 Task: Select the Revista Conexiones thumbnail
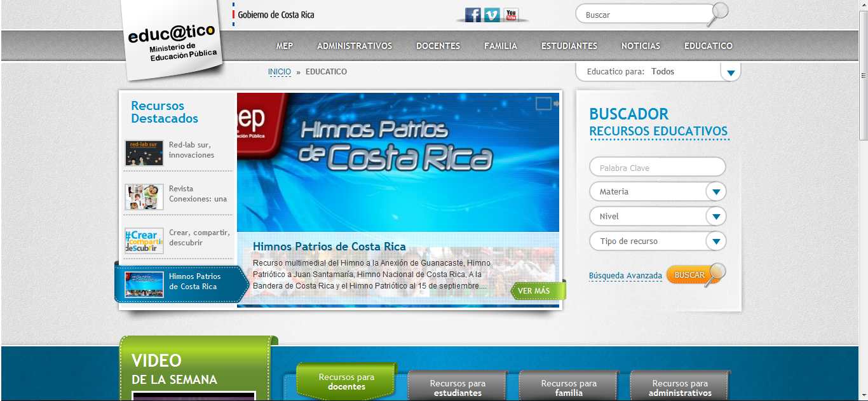point(144,197)
